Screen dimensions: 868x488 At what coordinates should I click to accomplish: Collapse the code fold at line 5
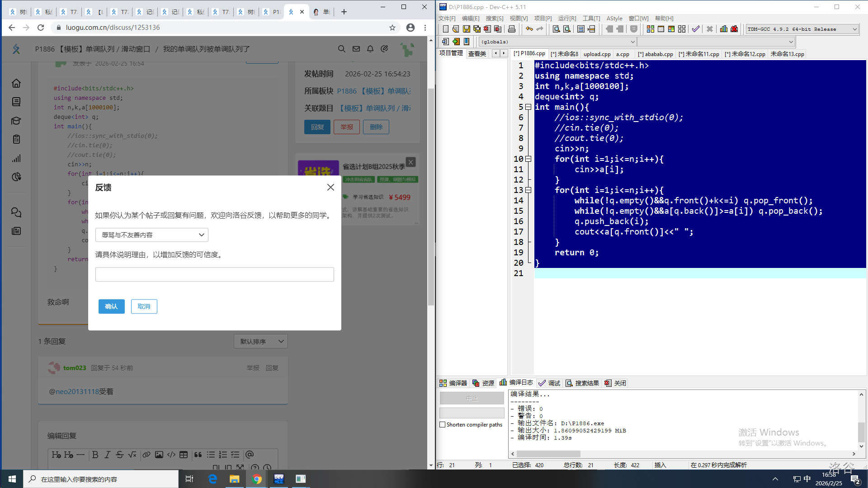528,107
